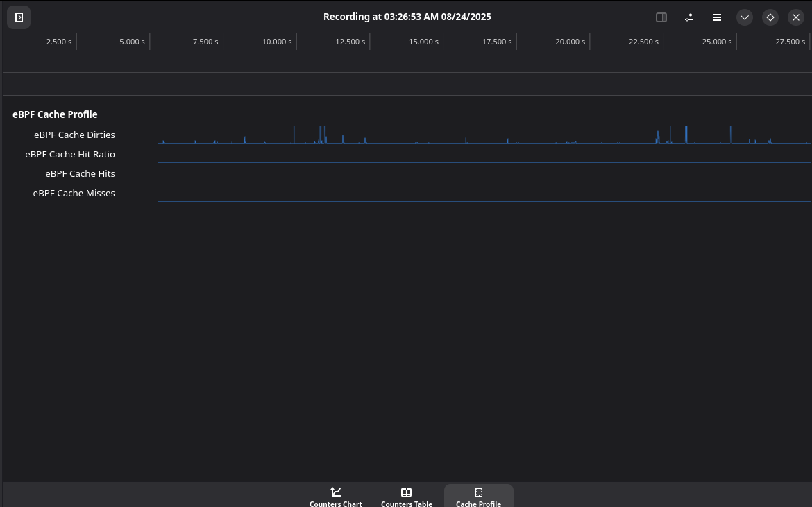Click the eBPF Cache Dirties spike graph
812x507 pixels.
484,135
